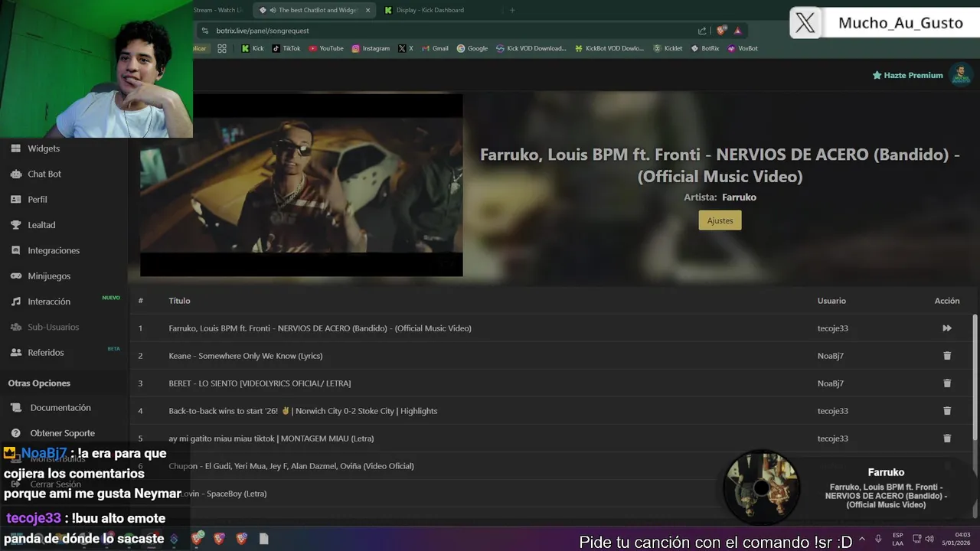Screen dimensions: 980x551
Task: Click the Lealtad trophy icon
Action: pyautogui.click(x=15, y=225)
